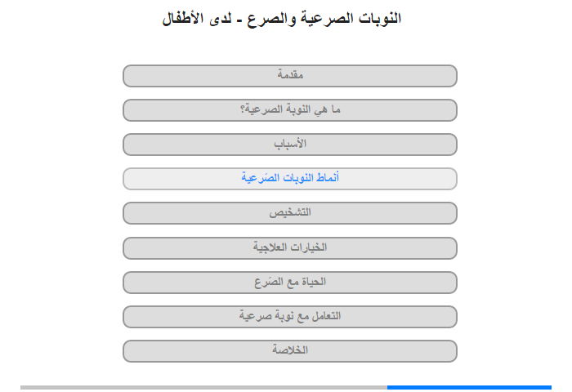The height and width of the screenshot is (392, 572).
Task: Select the Diagnosis entry below highlighted item
Action: (x=289, y=213)
